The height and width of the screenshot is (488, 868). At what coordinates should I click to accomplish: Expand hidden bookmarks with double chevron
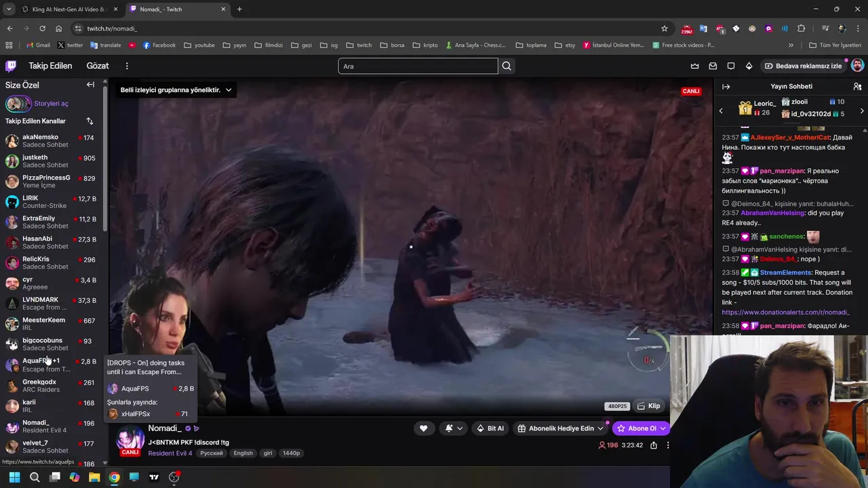[791, 45]
